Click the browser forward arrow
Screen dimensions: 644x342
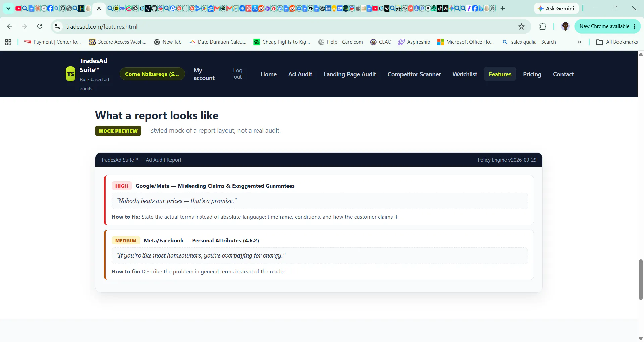(x=24, y=26)
